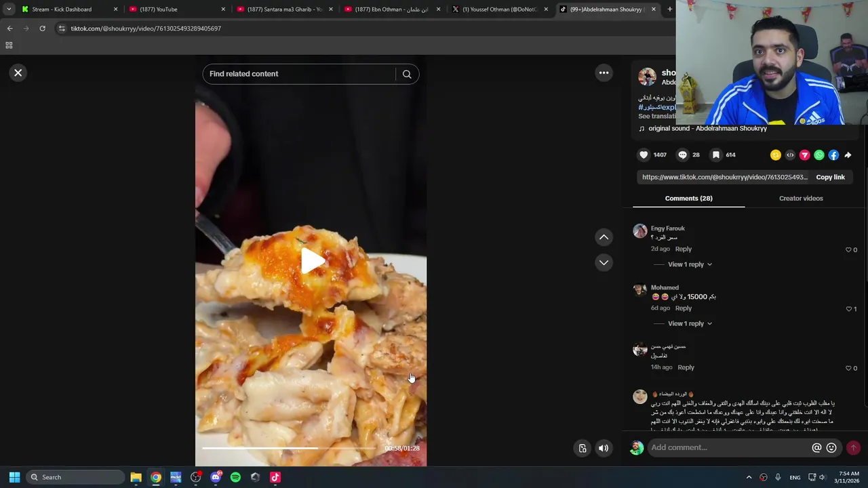Image resolution: width=868 pixels, height=488 pixels.
Task: Like Engy Farouk's comment
Action: pyautogui.click(x=848, y=250)
